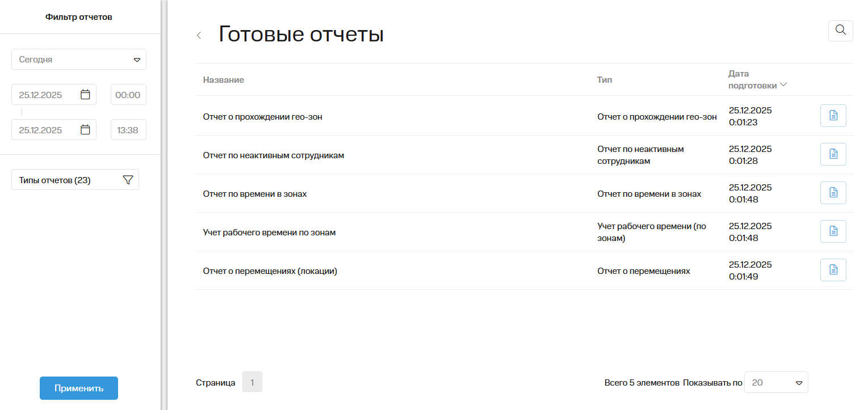Click the filter funnel icon in Типы отчетов

click(x=128, y=180)
